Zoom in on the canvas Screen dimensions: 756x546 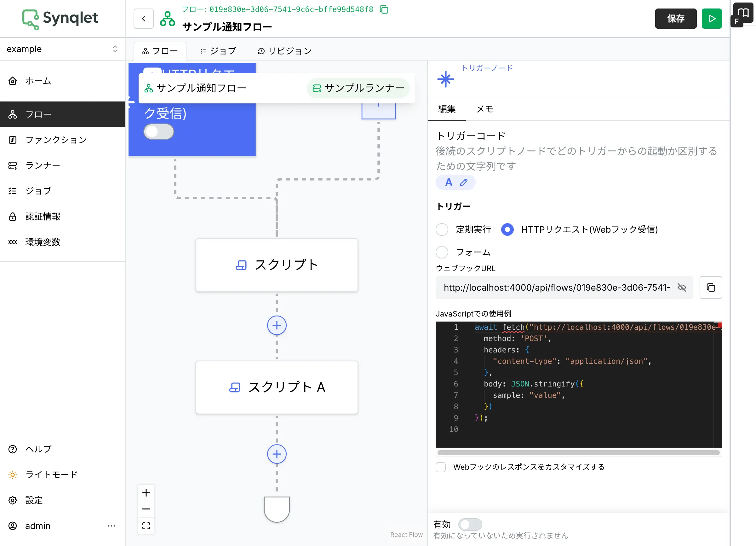[146, 493]
